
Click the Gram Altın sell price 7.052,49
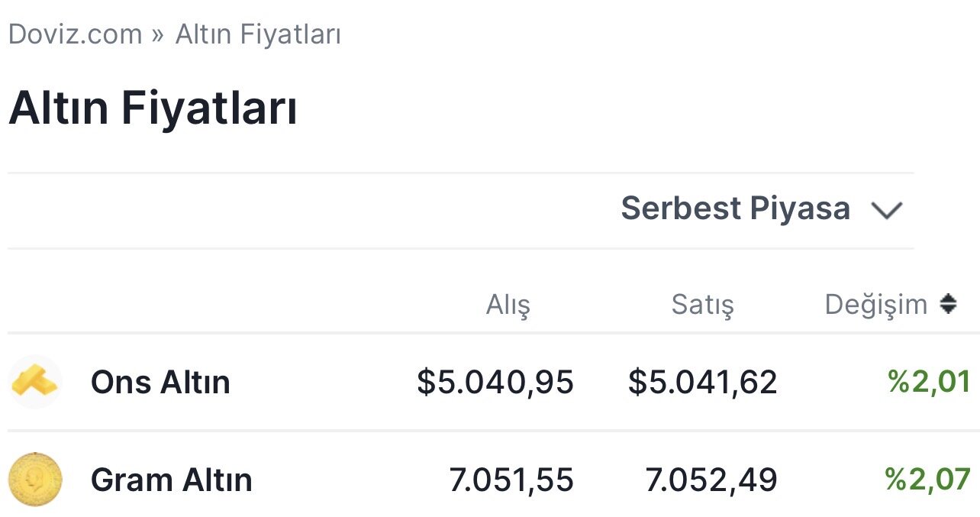point(711,480)
